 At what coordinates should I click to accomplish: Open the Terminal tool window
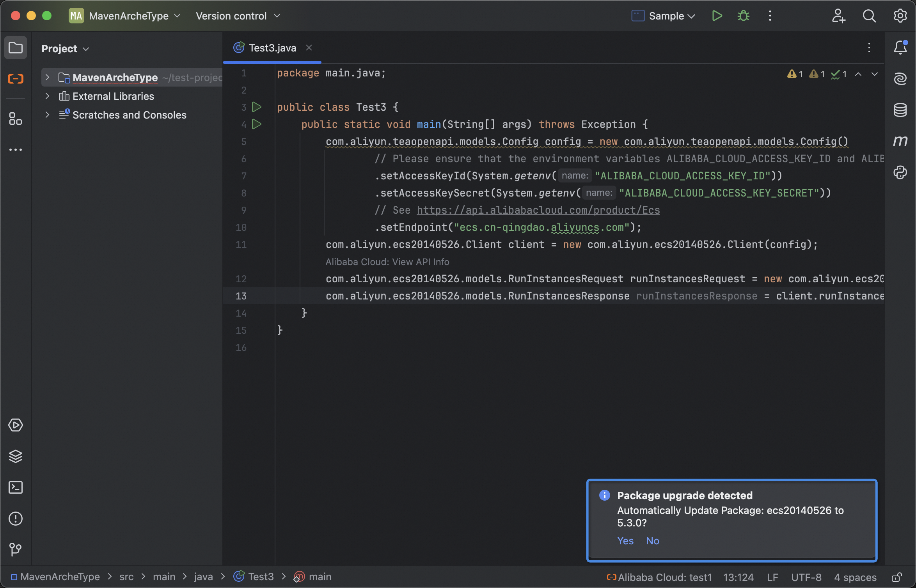[16, 487]
